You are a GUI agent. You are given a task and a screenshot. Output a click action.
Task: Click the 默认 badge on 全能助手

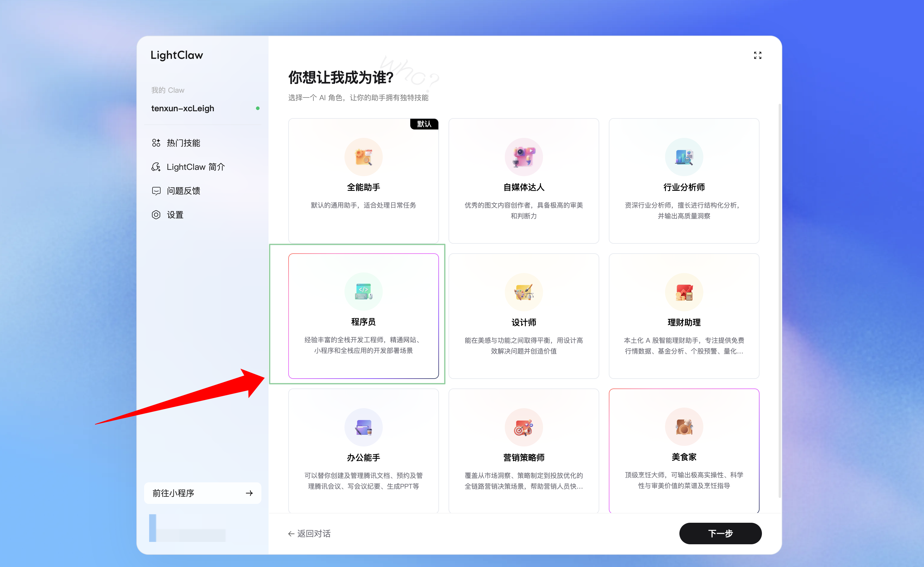424,124
